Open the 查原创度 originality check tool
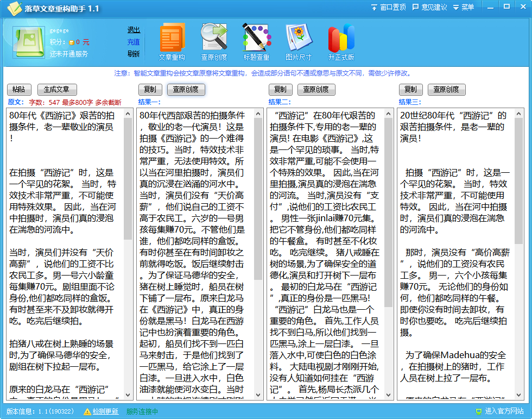532x419 pixels. point(214,41)
